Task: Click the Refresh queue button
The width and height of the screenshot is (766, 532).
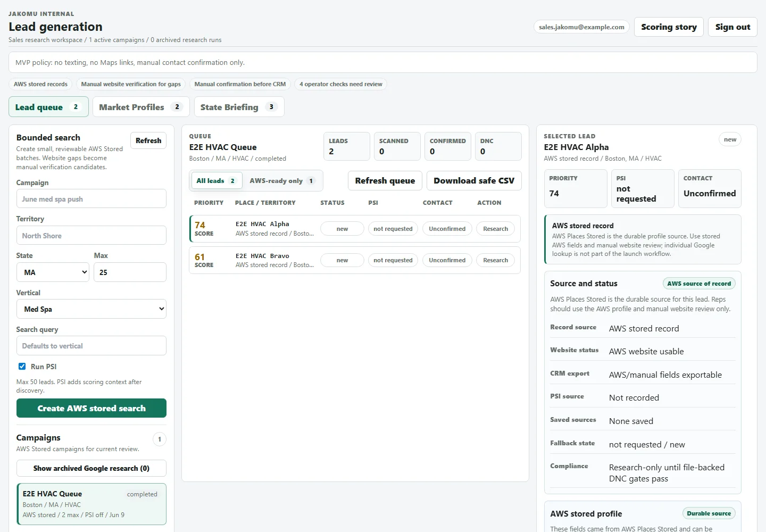Action: [385, 180]
